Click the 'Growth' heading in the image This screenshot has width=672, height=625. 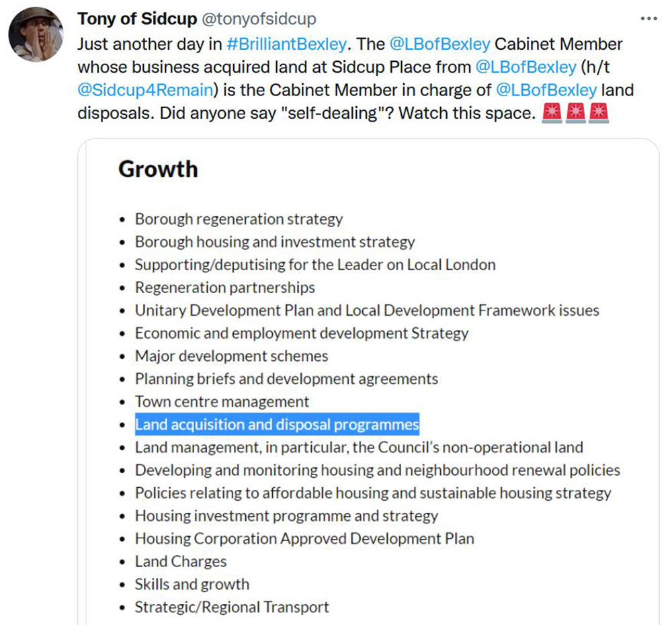pos(158,169)
